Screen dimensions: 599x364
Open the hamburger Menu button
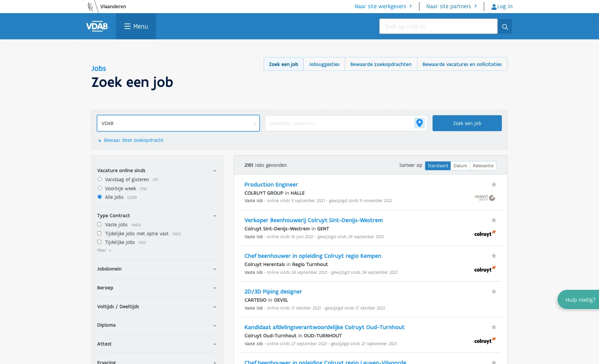click(x=136, y=26)
